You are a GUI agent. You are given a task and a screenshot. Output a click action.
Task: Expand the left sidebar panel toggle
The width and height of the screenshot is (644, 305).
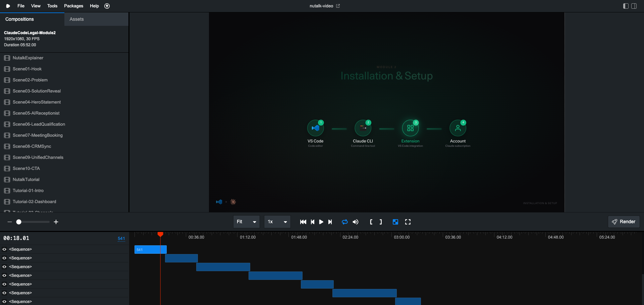(x=625, y=6)
